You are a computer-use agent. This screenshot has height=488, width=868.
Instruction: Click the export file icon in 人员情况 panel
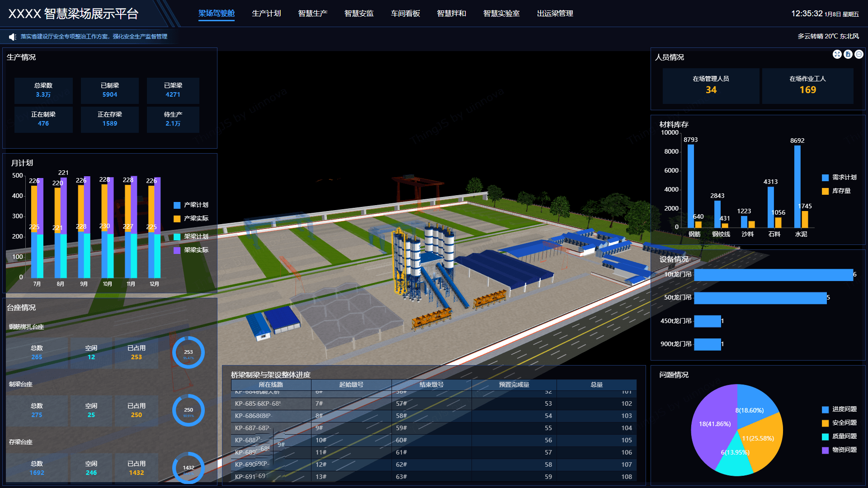point(848,54)
